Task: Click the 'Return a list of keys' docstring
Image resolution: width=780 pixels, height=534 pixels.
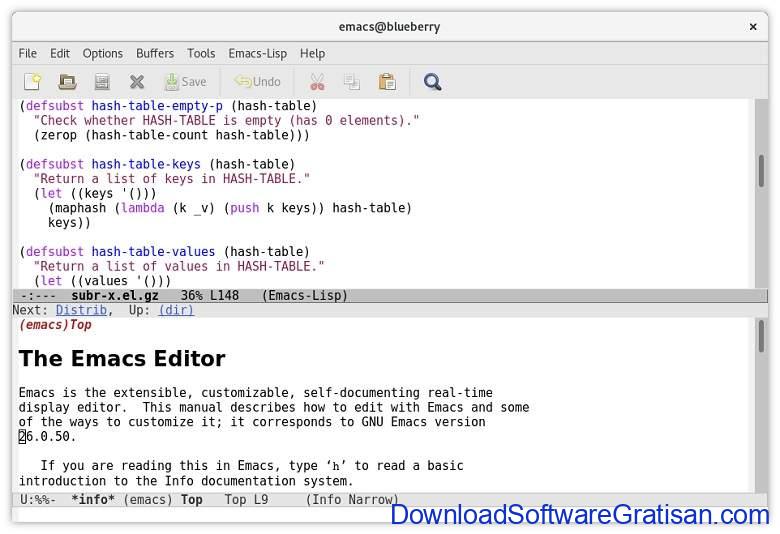Action: [x=172, y=179]
